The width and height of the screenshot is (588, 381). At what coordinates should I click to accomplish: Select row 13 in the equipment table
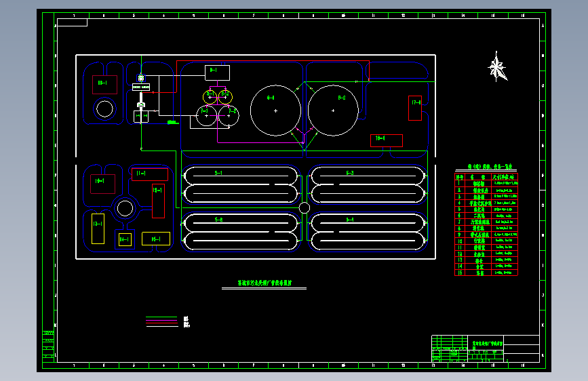486,260
